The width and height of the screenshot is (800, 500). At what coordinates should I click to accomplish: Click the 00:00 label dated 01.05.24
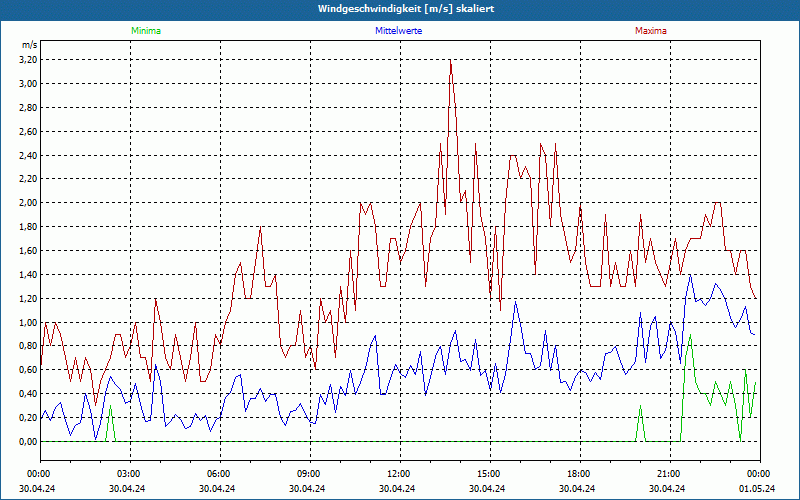[x=760, y=474]
